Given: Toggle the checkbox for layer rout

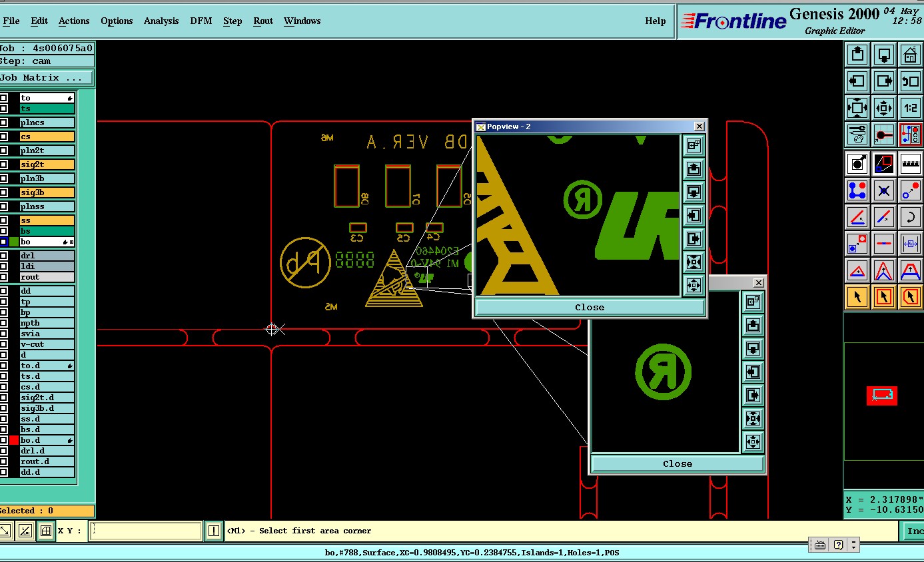Looking at the screenshot, I should (3, 277).
